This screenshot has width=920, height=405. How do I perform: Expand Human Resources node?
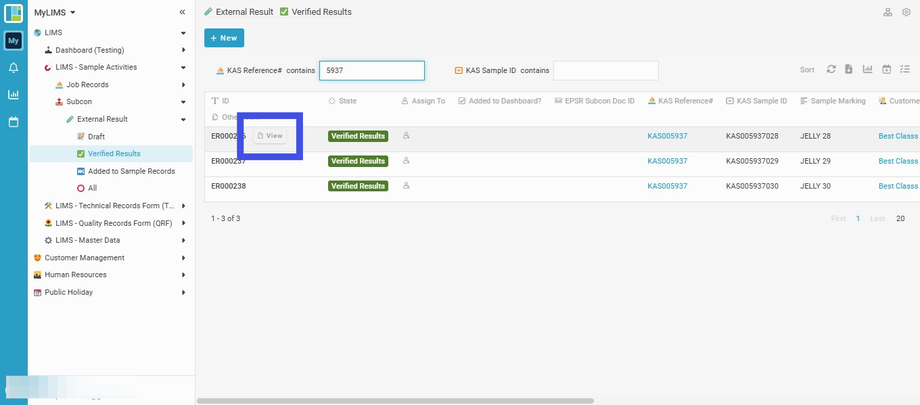pyautogui.click(x=184, y=275)
